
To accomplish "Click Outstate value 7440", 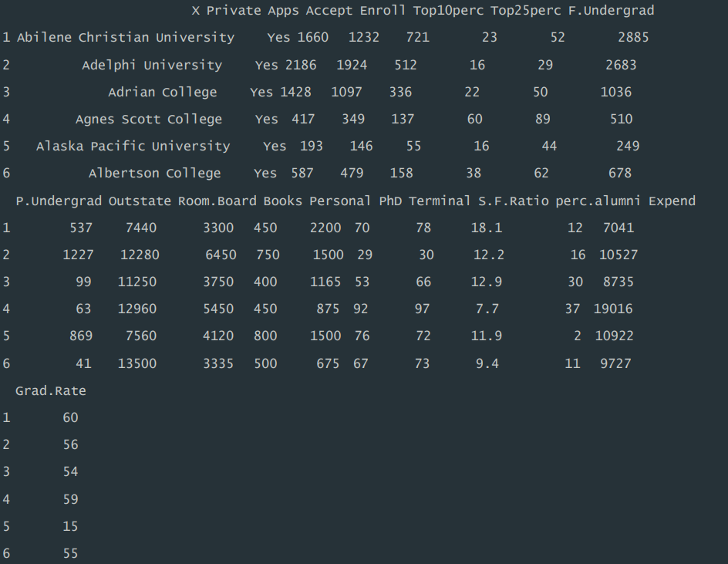I will point(141,228).
